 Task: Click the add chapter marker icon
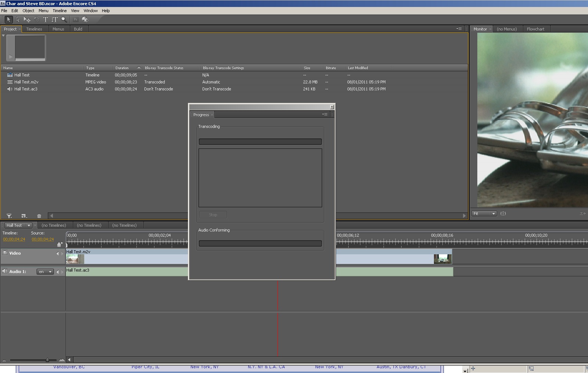[60, 244]
